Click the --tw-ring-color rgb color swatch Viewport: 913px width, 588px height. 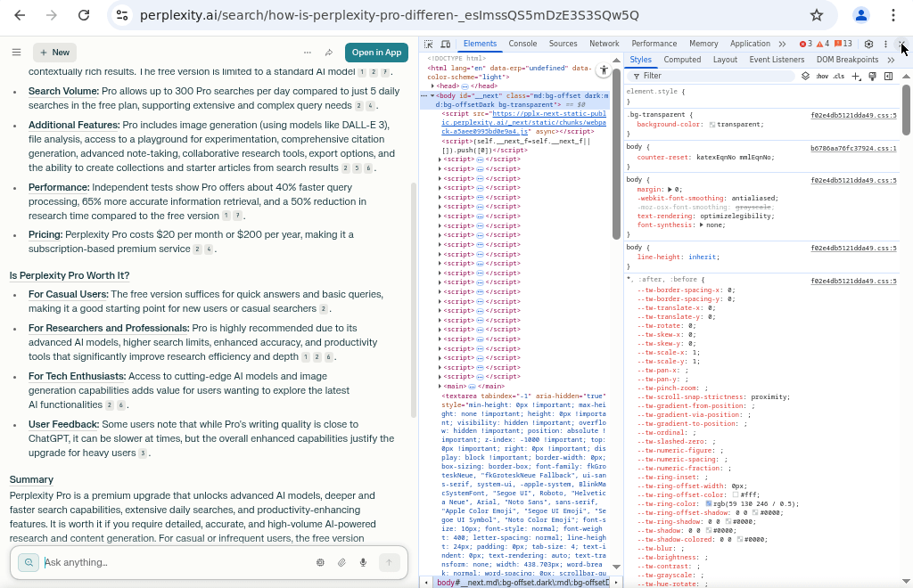click(709, 503)
